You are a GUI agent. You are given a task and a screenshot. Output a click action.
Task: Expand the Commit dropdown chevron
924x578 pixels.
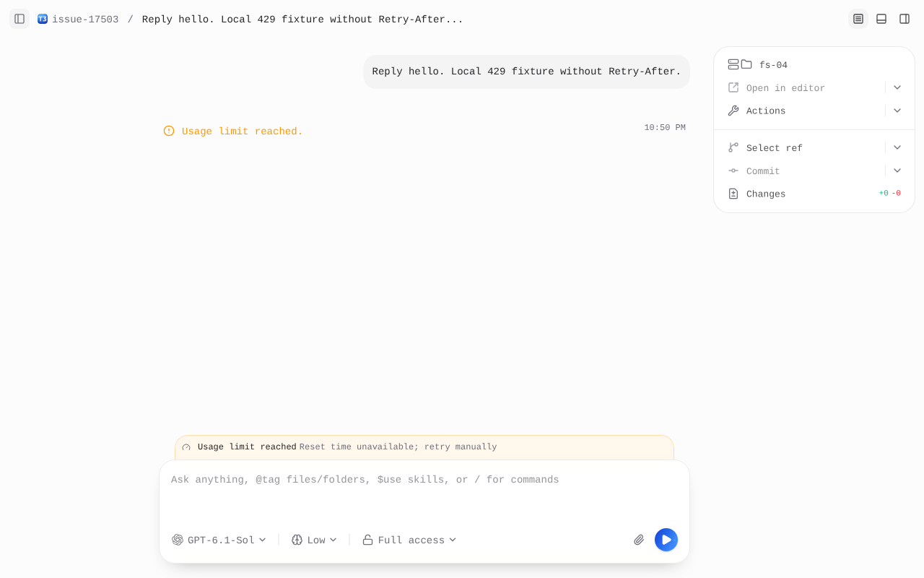coord(897,171)
